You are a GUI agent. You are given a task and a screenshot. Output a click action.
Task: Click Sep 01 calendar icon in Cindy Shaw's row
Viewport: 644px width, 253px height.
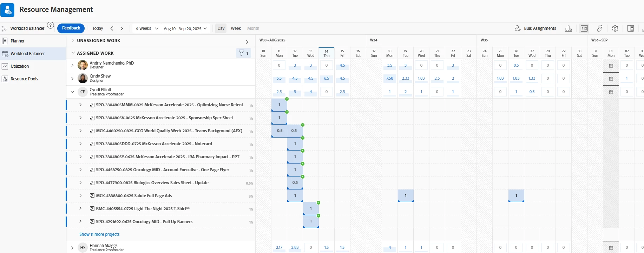611,79
